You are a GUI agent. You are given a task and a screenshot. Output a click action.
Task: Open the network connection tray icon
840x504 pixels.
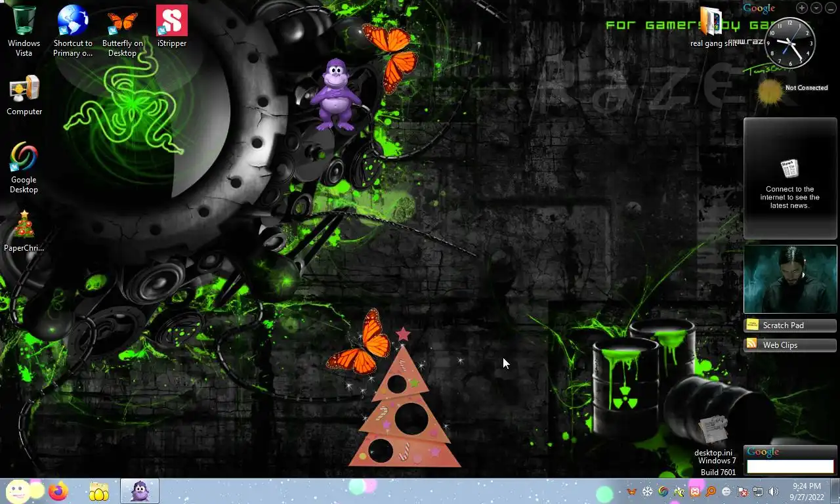[x=758, y=492]
